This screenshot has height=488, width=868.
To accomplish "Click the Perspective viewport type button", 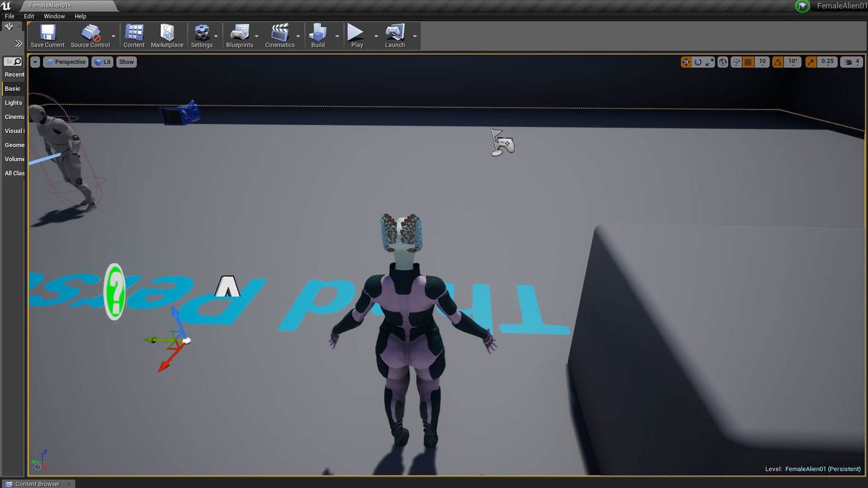I will click(66, 62).
